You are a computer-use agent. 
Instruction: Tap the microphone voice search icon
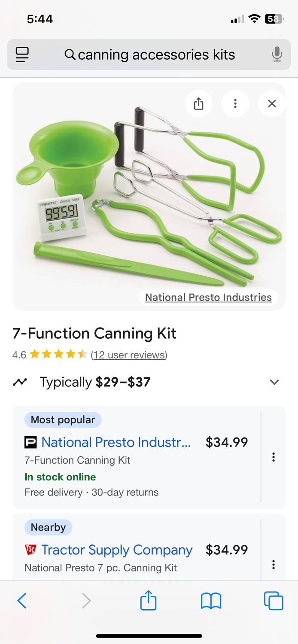pyautogui.click(x=277, y=55)
